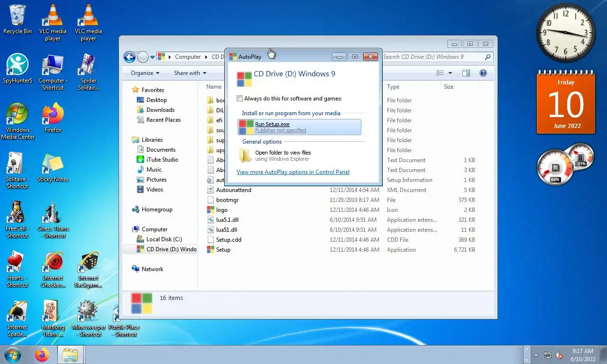607x364 pixels.
Task: Toggle the Explorer preview pane icon
Action: pos(466,73)
